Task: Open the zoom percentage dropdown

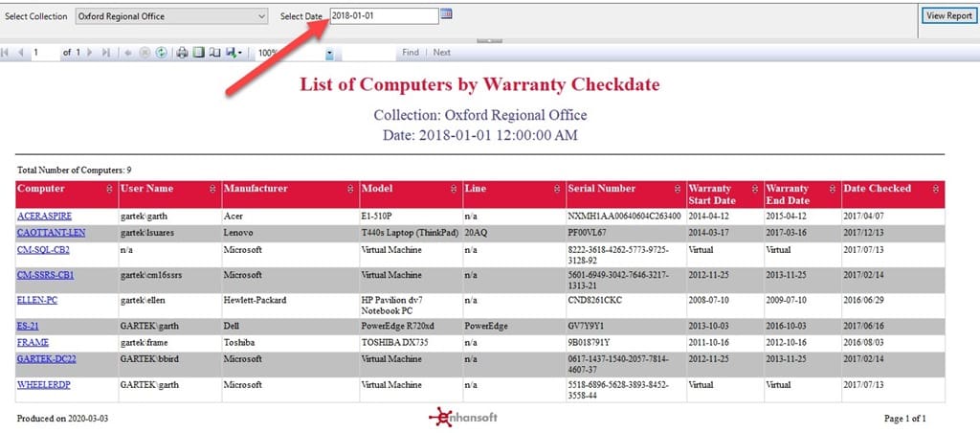Action: [329, 55]
